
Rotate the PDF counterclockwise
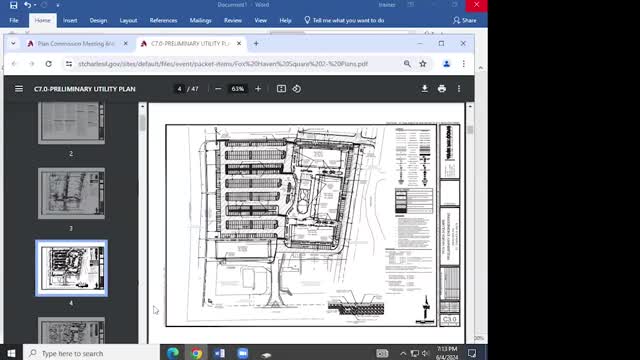(297, 89)
